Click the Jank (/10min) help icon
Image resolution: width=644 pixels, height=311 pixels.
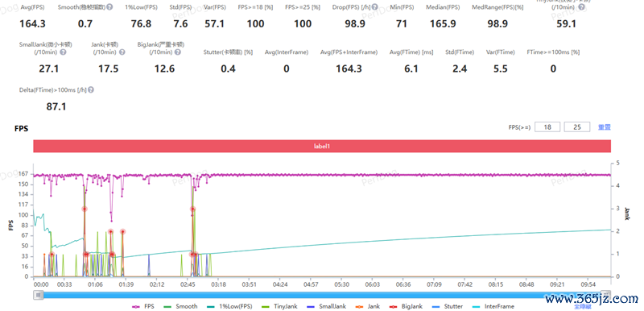[122, 52]
